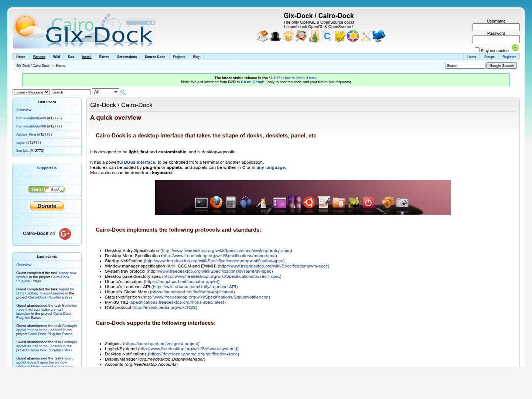Click the house icon in the header
The image size is (532, 399).
coord(263,36)
